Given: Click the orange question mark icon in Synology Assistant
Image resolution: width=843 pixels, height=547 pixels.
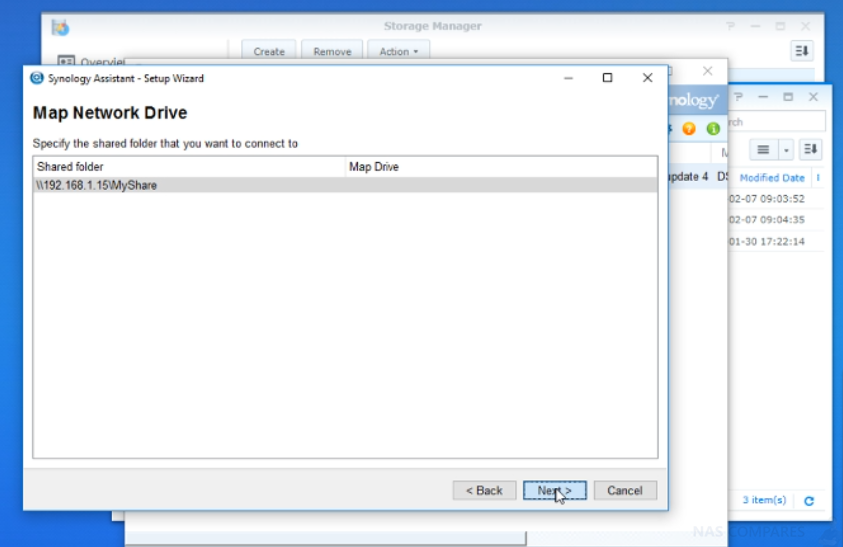Looking at the screenshot, I should click(x=689, y=129).
